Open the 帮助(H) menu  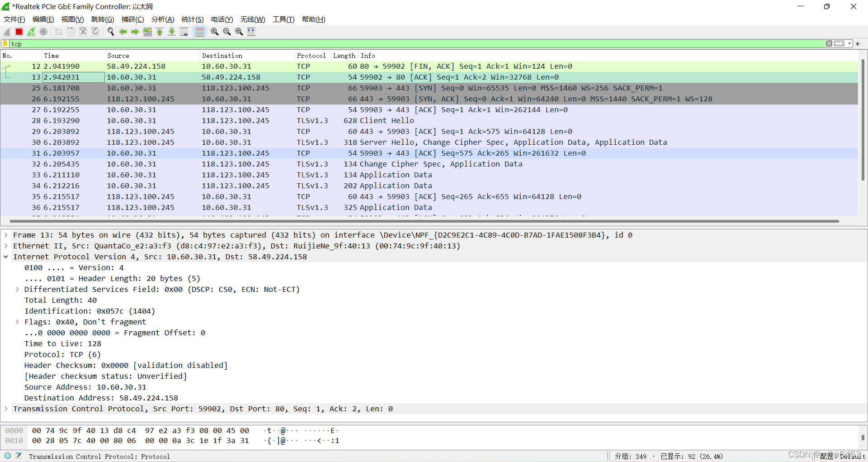(313, 19)
